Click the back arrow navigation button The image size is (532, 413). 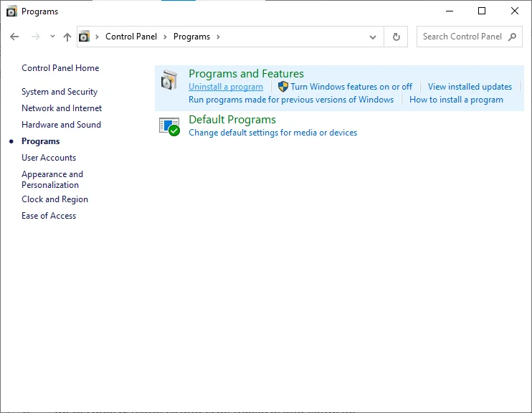coord(14,37)
